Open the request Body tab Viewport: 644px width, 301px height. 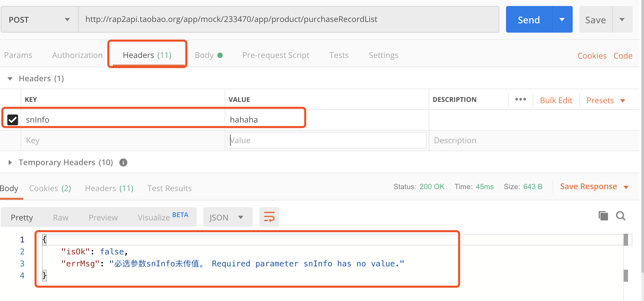pyautogui.click(x=208, y=55)
